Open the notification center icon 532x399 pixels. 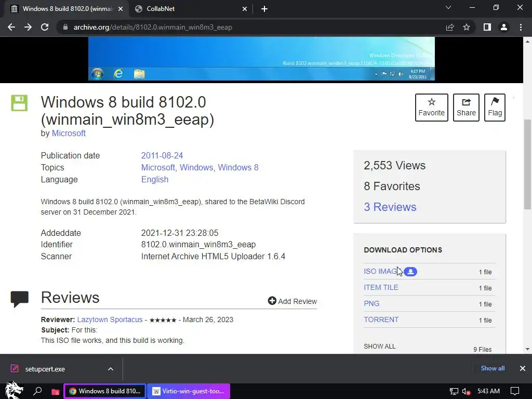tap(515, 391)
